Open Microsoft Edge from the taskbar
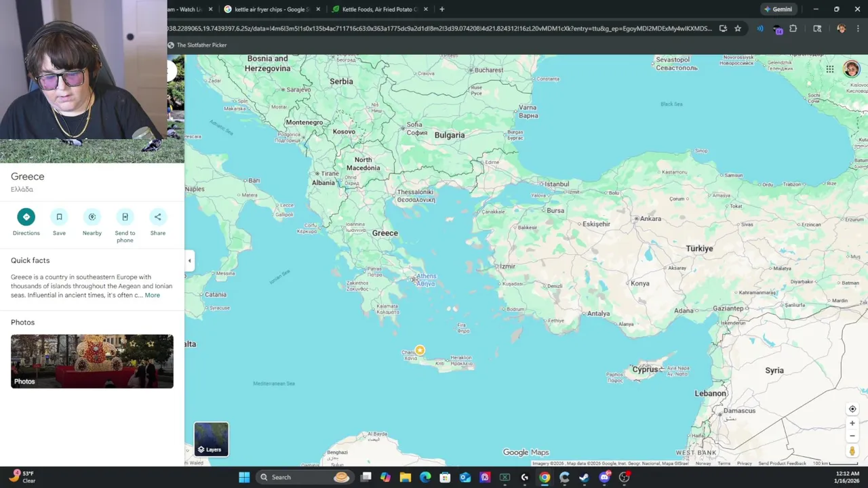Viewport: 868px width, 488px height. point(425,477)
